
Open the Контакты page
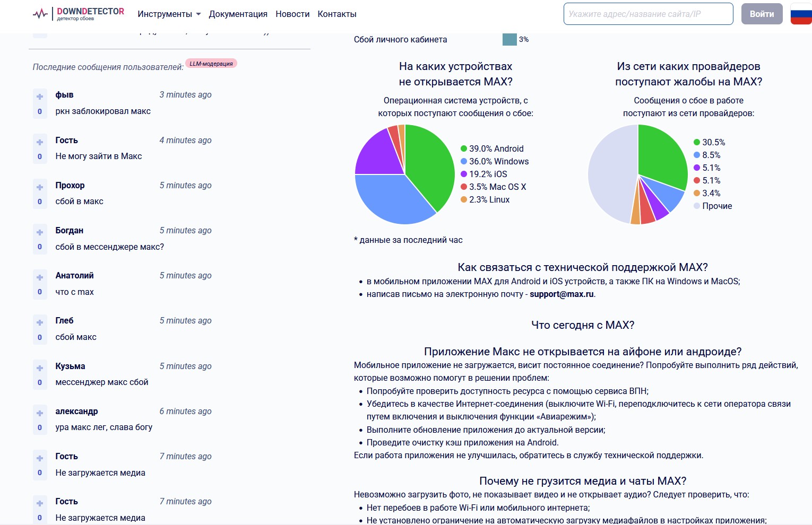tap(337, 14)
